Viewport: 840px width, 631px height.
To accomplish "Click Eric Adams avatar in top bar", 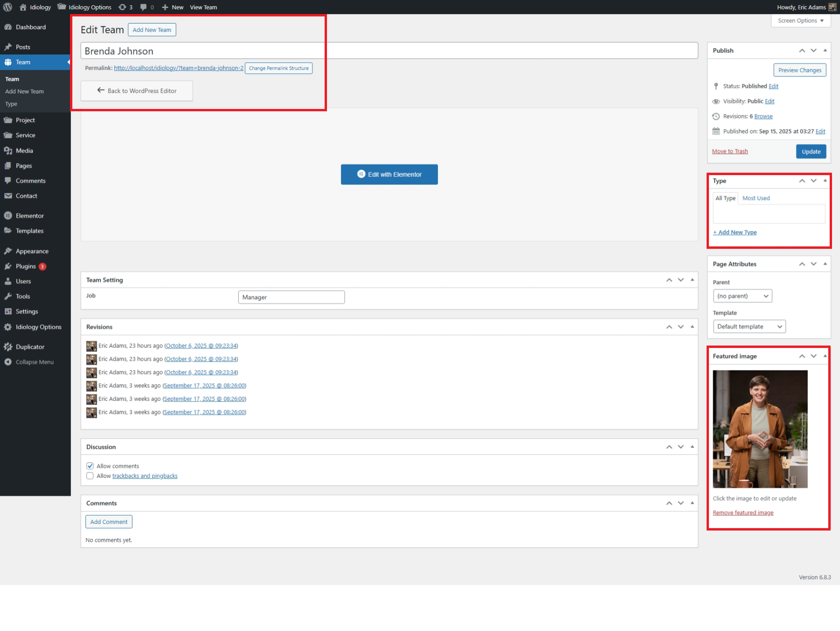I will click(x=832, y=7).
